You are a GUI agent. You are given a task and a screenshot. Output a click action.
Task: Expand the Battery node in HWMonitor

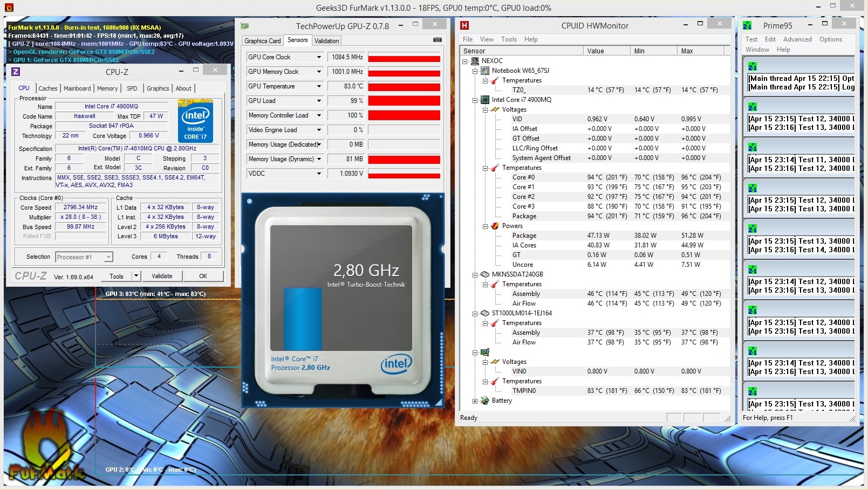click(475, 401)
